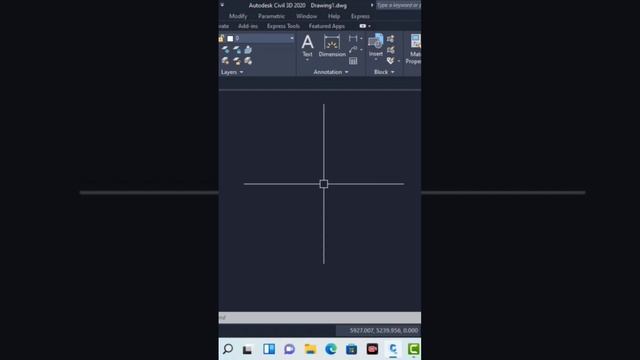This screenshot has height=360, width=640.
Task: Open the red app icon on the taskbar
Action: point(372,349)
